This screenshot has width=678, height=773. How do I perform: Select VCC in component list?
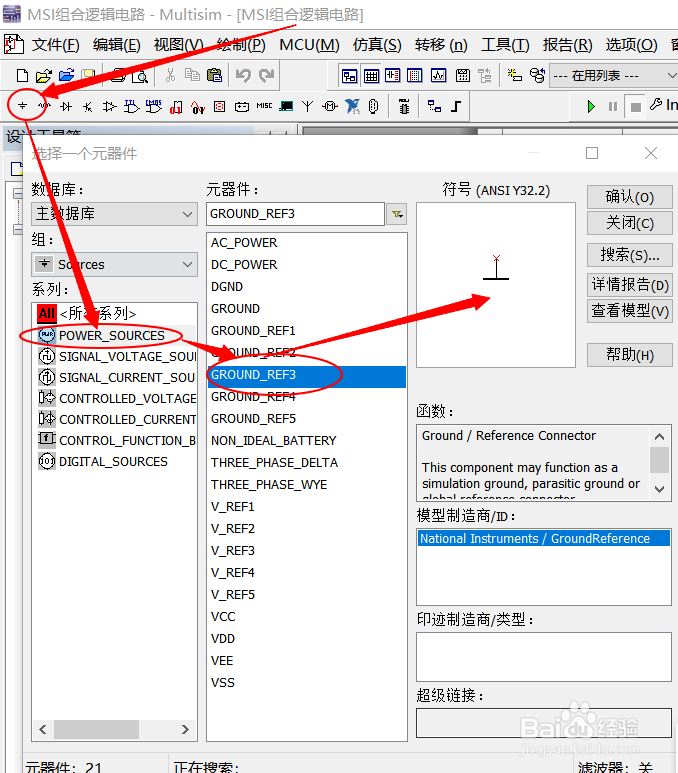click(223, 617)
